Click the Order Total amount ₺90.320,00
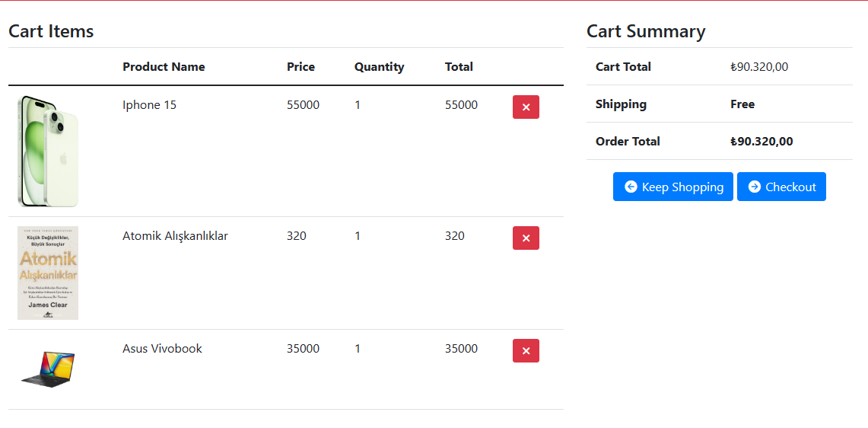 [x=761, y=142]
